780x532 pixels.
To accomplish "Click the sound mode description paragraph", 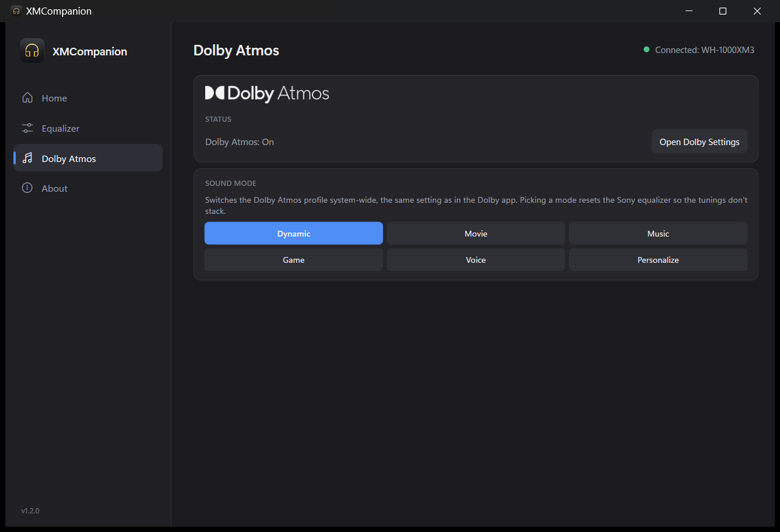I will (x=476, y=206).
